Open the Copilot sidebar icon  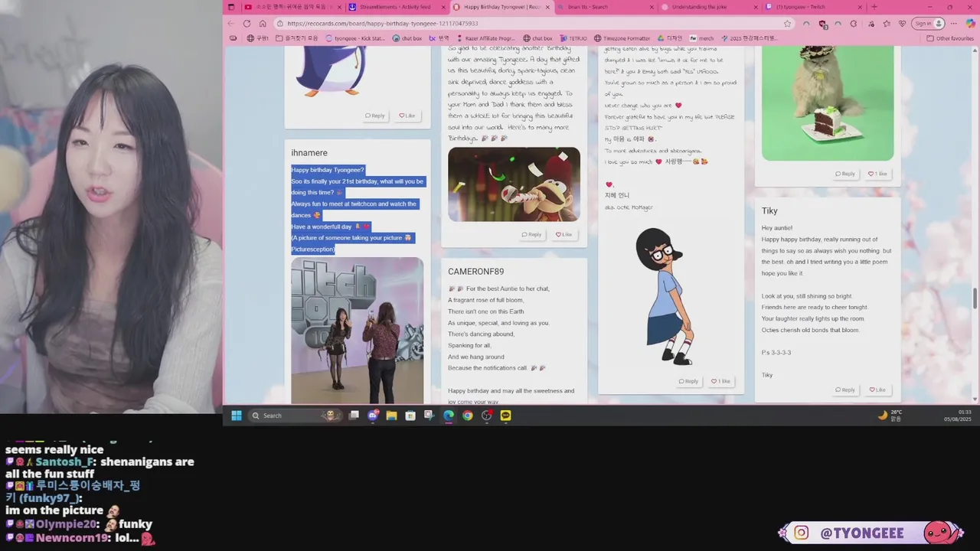[970, 24]
